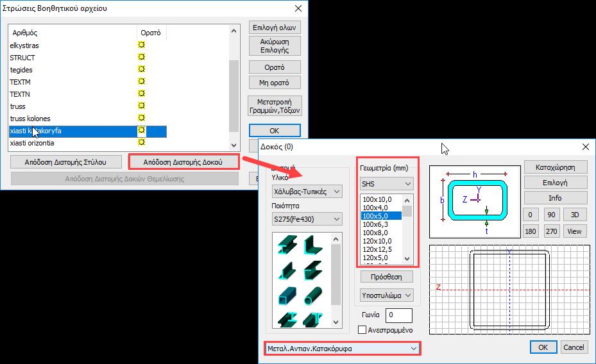This screenshot has height=364, width=596.
Task: Open the Υποστυλώμα dropdown
Action: (387, 295)
